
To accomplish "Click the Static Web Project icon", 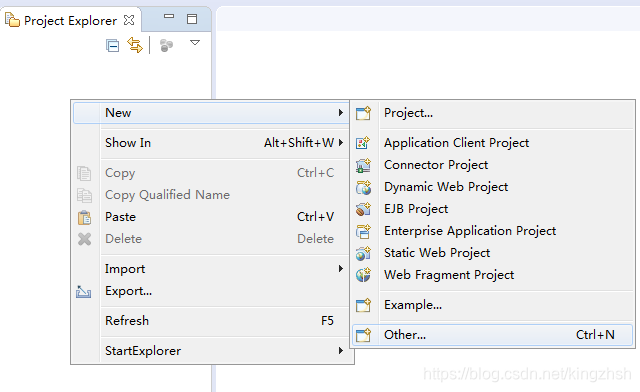I will pos(363,254).
